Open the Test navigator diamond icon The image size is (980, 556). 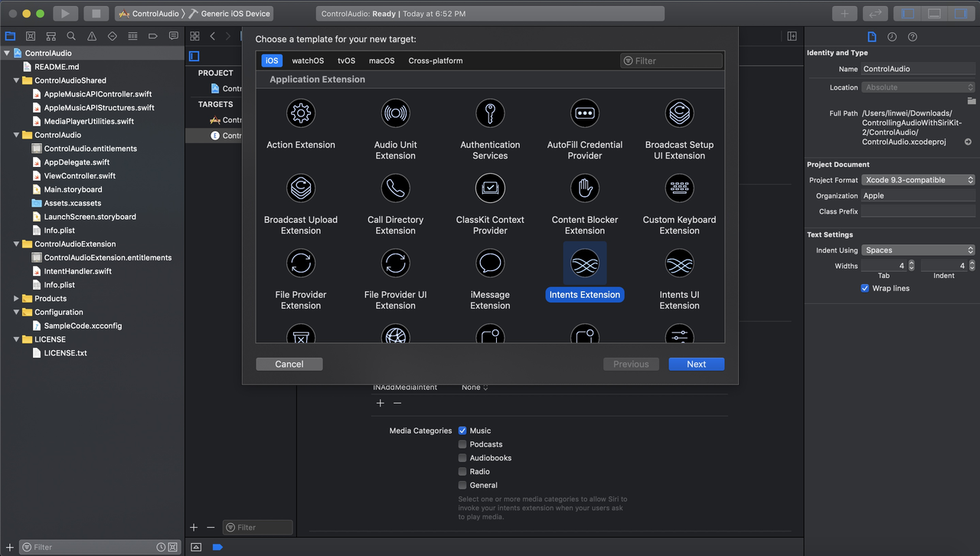click(x=113, y=36)
